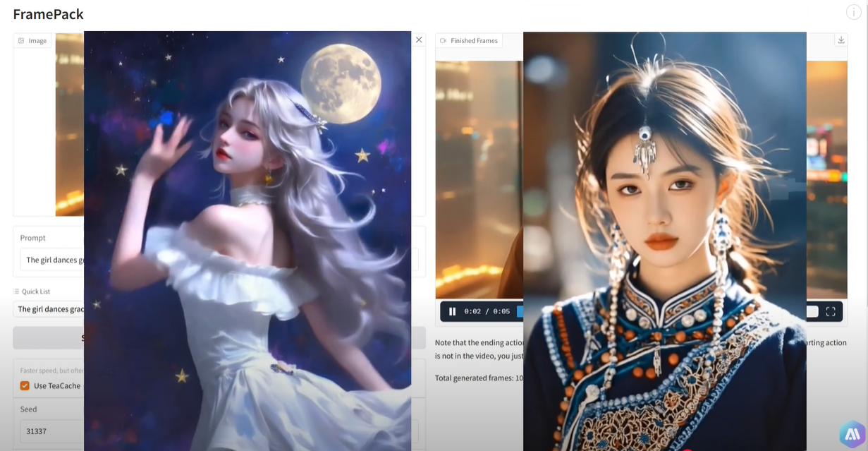Focus the Prompt text field
The height and width of the screenshot is (451, 868).
tap(51, 260)
